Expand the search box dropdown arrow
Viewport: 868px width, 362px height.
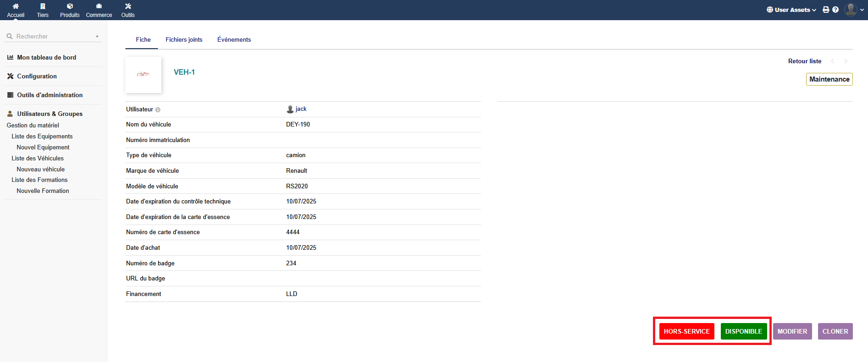coord(97,37)
